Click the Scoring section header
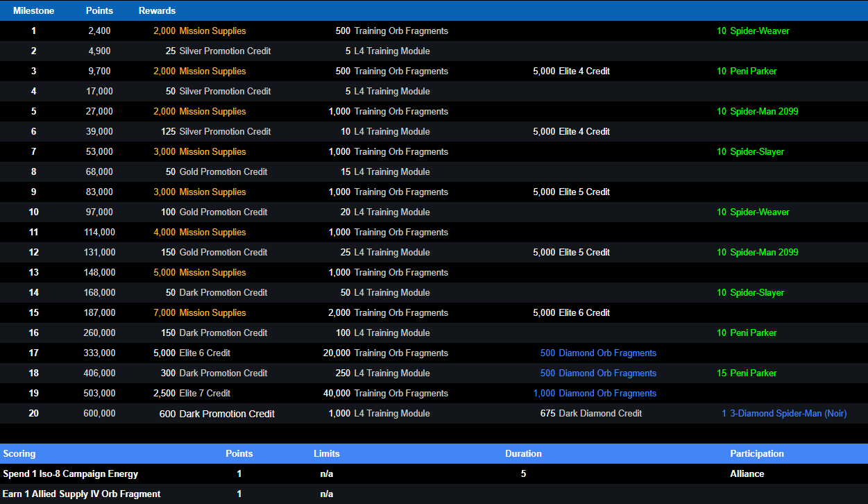The image size is (868, 504). [x=19, y=454]
